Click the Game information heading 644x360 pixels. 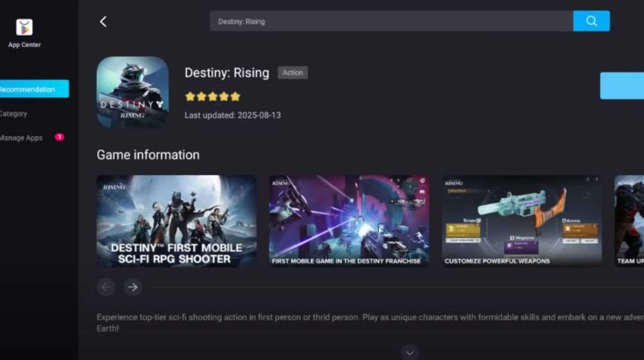(148, 155)
